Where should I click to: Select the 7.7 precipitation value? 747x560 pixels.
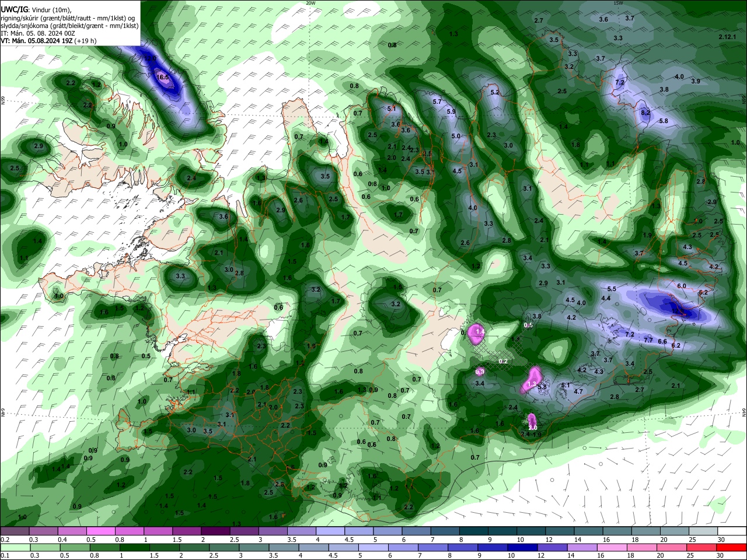tap(648, 340)
